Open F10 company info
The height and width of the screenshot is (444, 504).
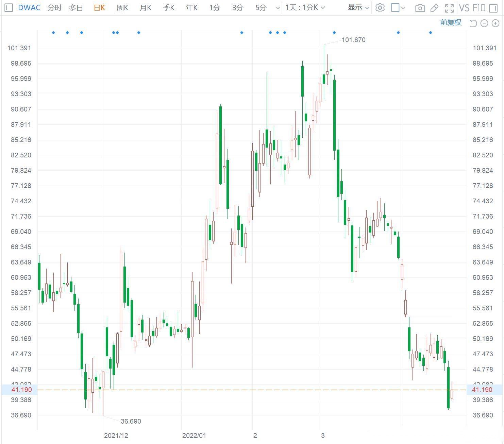tap(479, 8)
